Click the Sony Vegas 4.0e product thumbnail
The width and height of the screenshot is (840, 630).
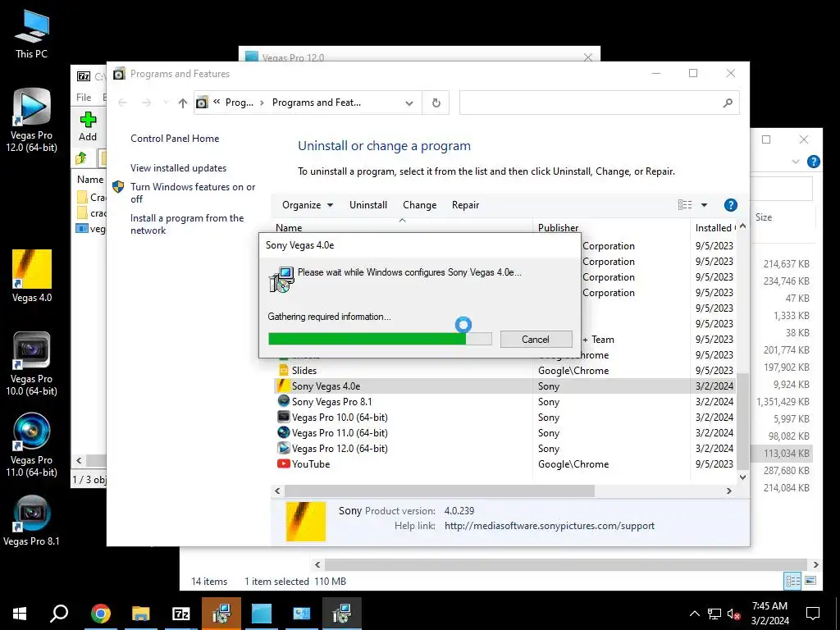pyautogui.click(x=305, y=521)
